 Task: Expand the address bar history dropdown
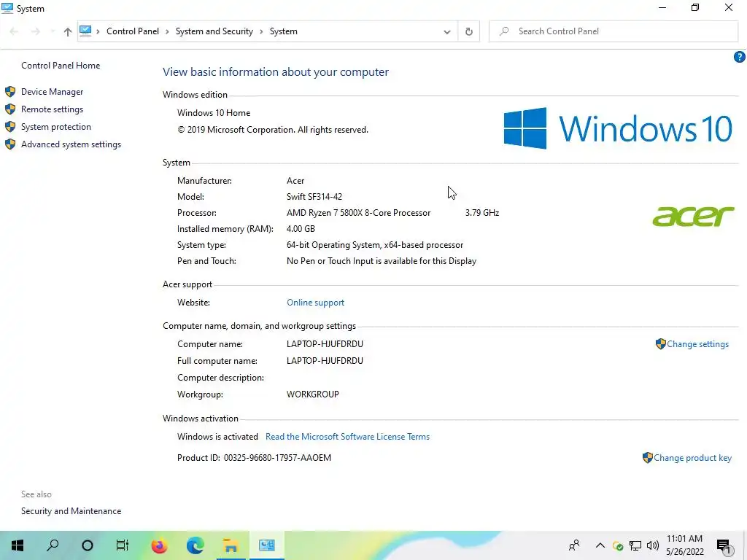click(447, 32)
